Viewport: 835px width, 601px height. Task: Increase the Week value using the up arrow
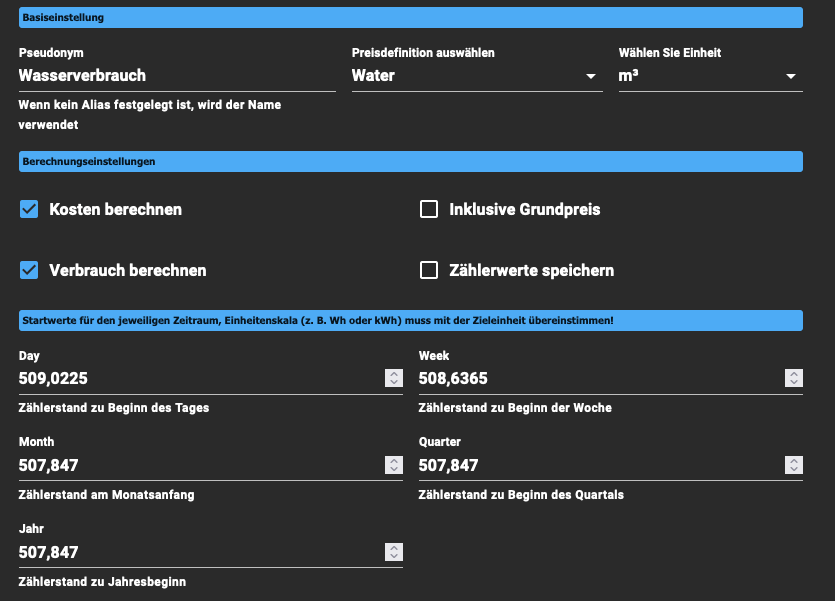(x=794, y=374)
